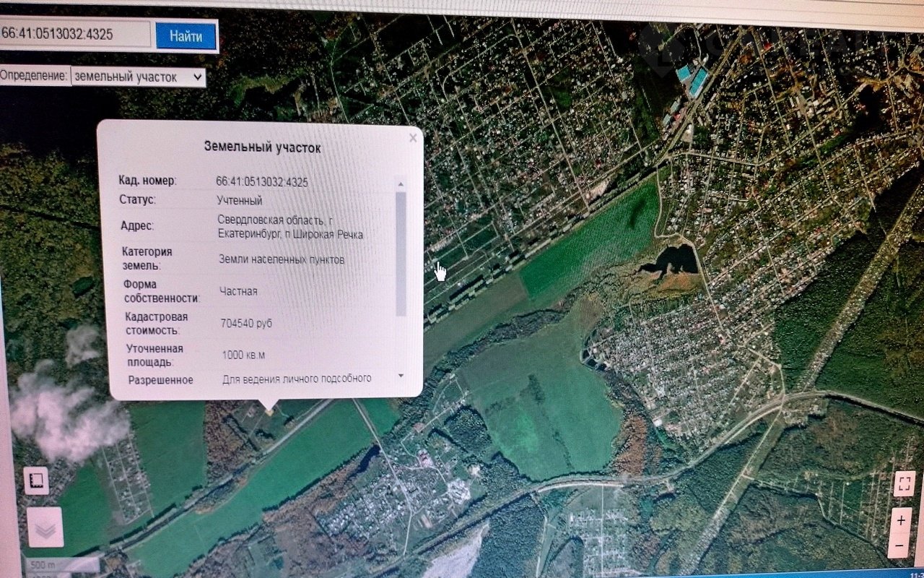Click the yellow parcel marker below popup
Image resolution: width=924 pixels, height=578 pixels.
(270, 410)
